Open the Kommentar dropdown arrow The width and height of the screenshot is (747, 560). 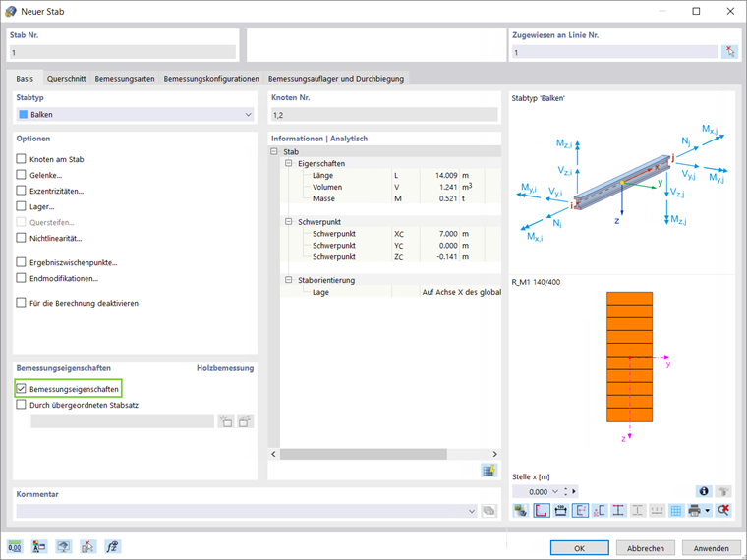[472, 511]
